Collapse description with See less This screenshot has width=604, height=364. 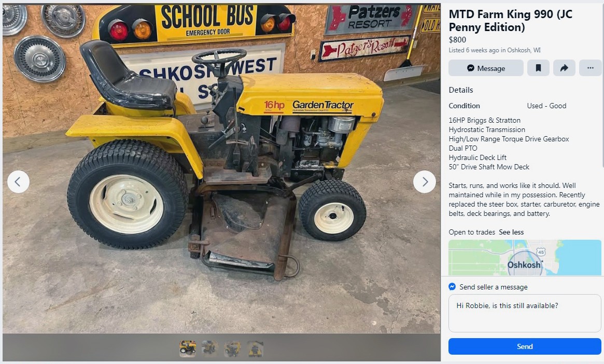pos(511,232)
